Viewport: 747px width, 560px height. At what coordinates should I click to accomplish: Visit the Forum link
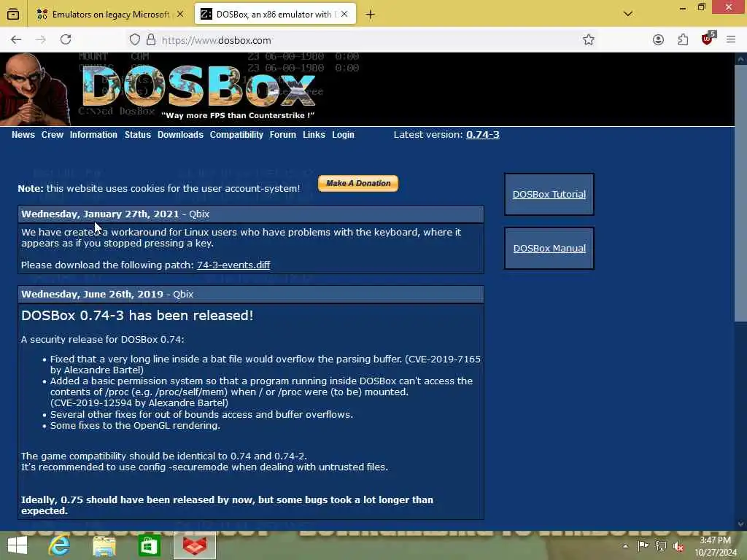point(282,135)
